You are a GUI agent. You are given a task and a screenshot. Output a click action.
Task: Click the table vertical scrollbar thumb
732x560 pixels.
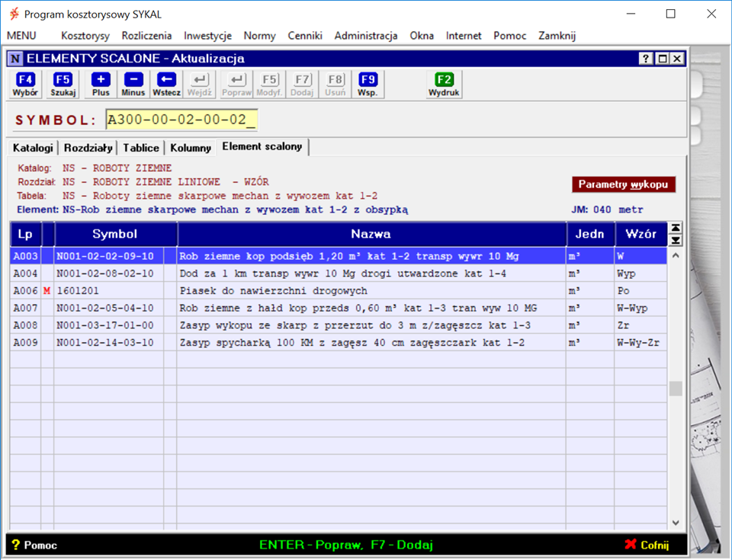tap(676, 389)
